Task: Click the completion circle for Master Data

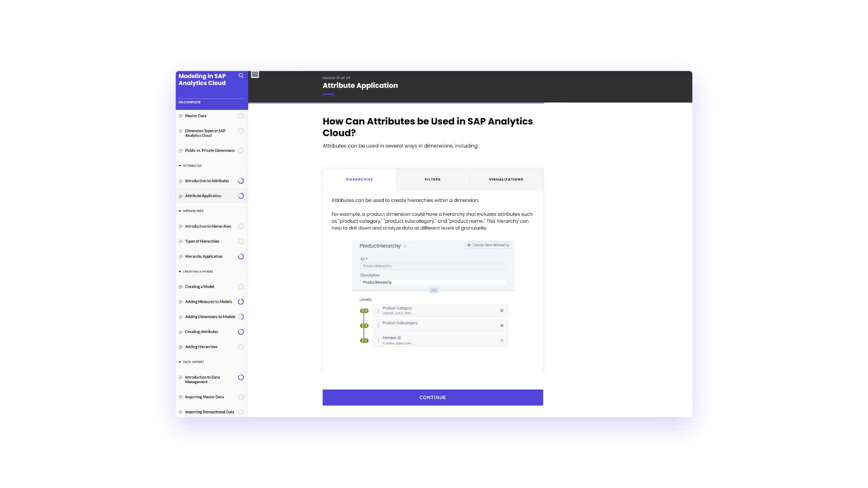Action: click(241, 116)
